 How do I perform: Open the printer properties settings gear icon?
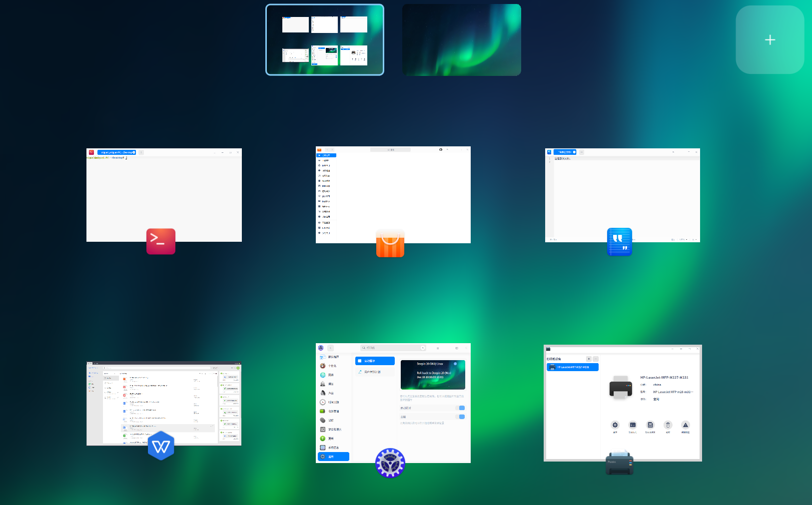coord(615,425)
